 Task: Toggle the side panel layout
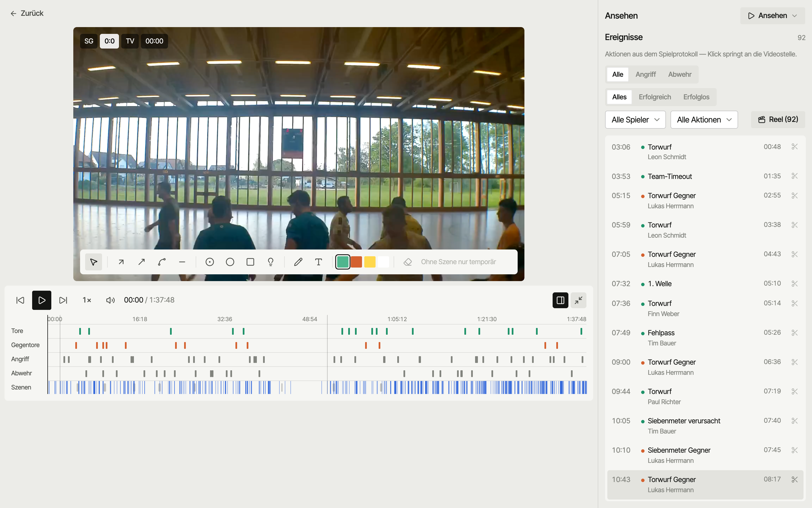pos(560,300)
